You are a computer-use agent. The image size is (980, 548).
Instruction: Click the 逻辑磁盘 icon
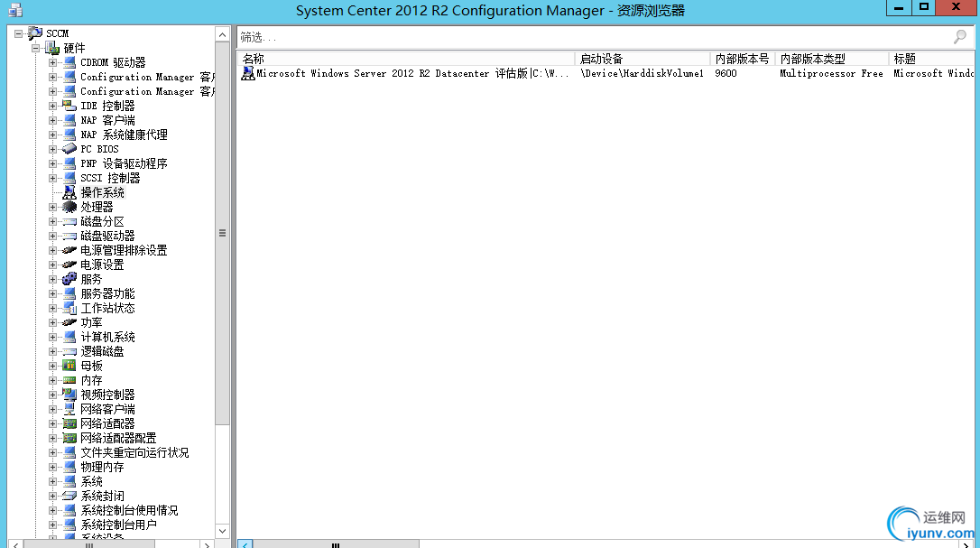(x=69, y=351)
